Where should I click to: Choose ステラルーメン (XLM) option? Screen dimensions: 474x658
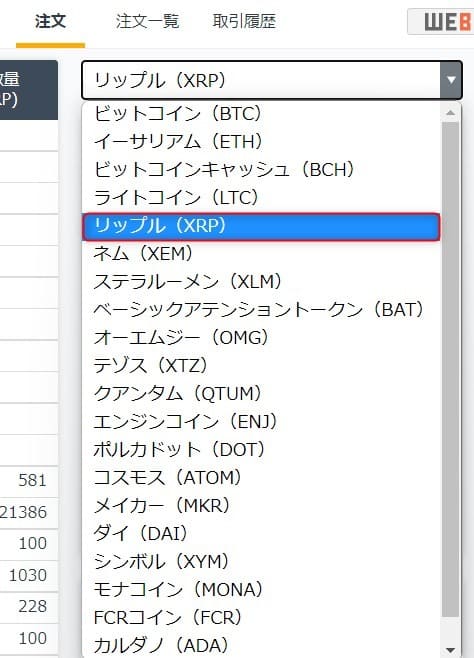pos(261,282)
